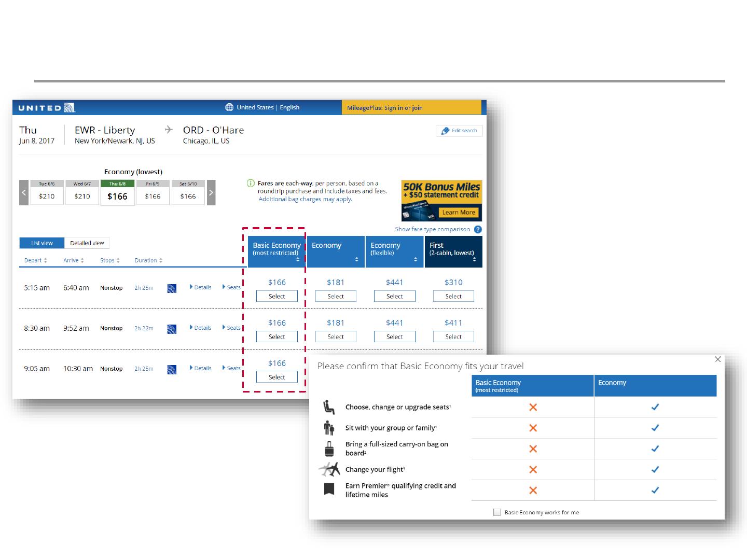Image resolution: width=747 pixels, height=560 pixels.
Task: Select the Fri 6/9 date tab
Action: (x=153, y=192)
